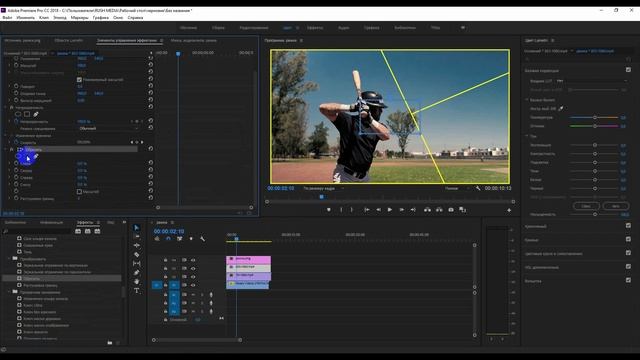Open Input LUT dropdown in Lumetri

(x=591, y=81)
